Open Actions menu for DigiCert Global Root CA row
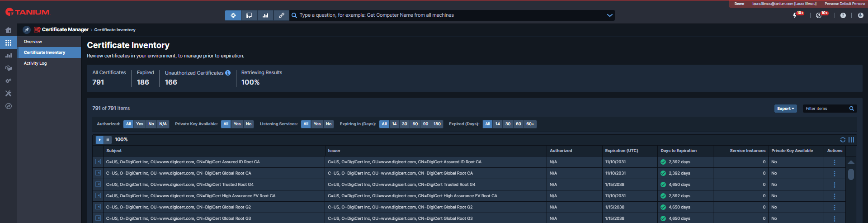This screenshot has width=868, height=223. (835, 173)
